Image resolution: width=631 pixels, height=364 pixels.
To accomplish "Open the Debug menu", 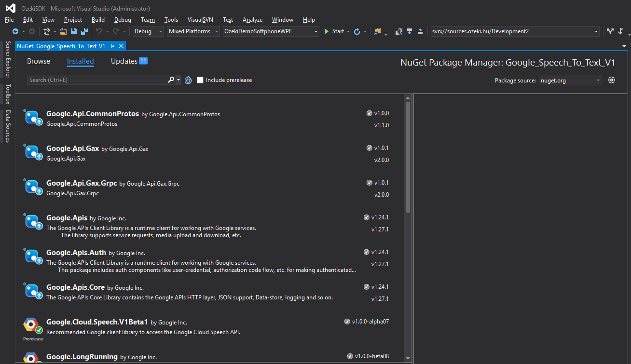I will point(123,20).
